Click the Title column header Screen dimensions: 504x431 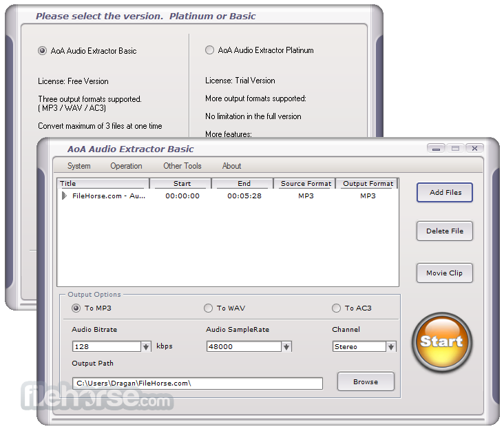(x=103, y=184)
